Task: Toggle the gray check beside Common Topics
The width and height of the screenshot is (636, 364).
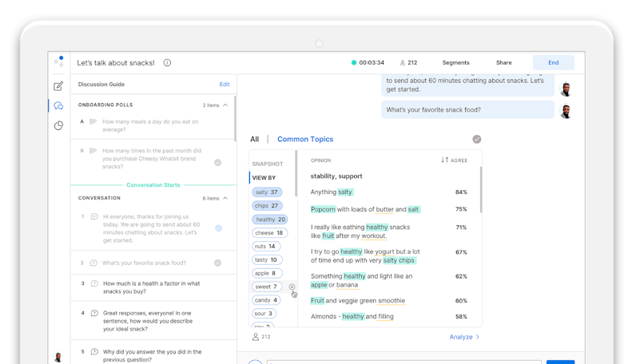Action: click(x=476, y=140)
